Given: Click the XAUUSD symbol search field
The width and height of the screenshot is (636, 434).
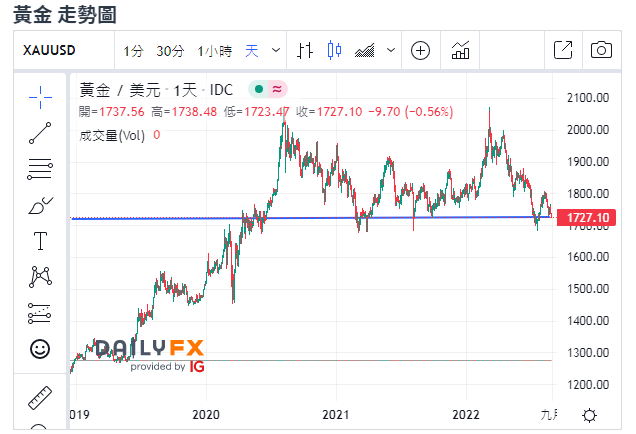Looking at the screenshot, I should [60, 50].
